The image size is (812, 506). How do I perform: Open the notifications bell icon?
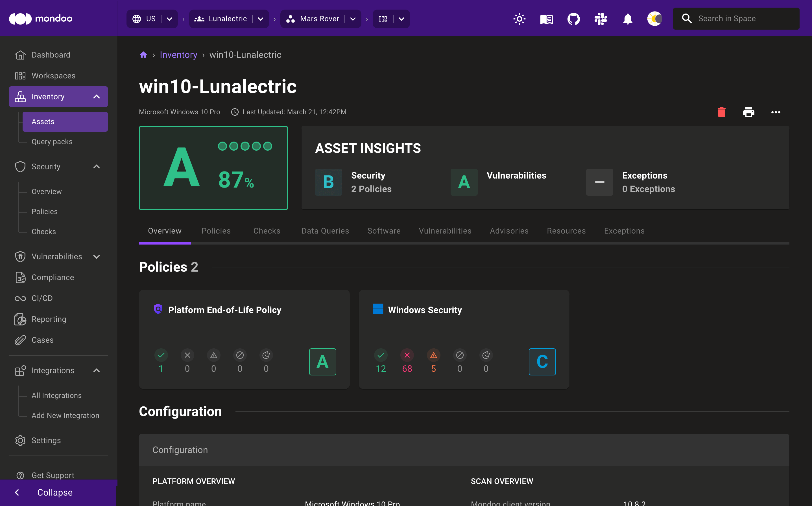point(628,18)
